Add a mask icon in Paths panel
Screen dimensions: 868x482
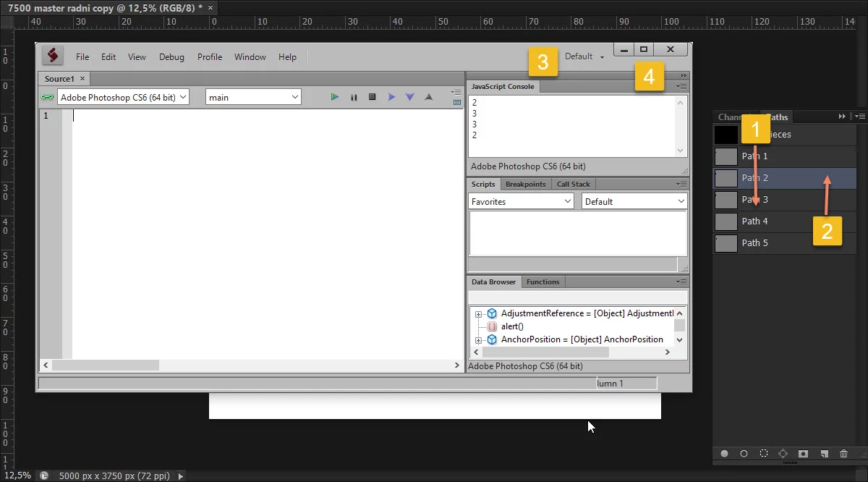pyautogui.click(x=803, y=454)
